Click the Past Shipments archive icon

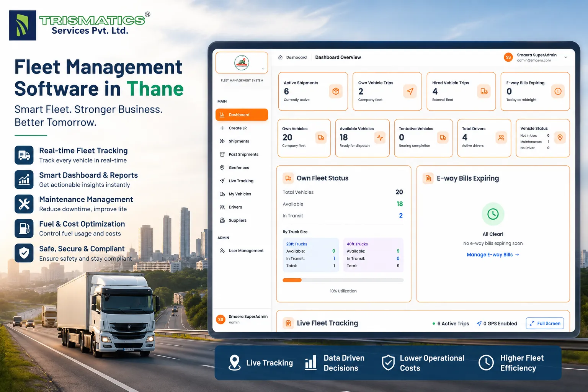(222, 155)
